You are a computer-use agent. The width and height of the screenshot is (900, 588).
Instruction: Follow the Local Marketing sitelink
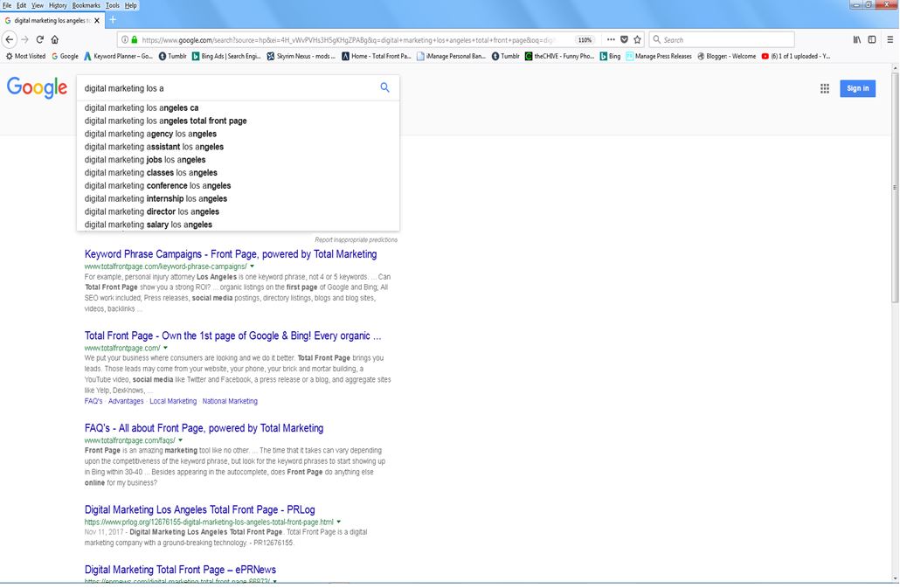coord(173,401)
